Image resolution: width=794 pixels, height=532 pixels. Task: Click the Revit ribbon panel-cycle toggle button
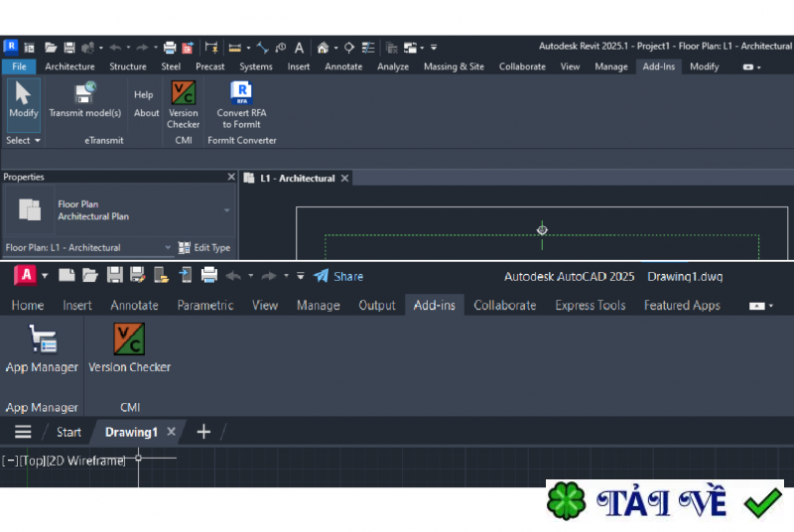748,66
